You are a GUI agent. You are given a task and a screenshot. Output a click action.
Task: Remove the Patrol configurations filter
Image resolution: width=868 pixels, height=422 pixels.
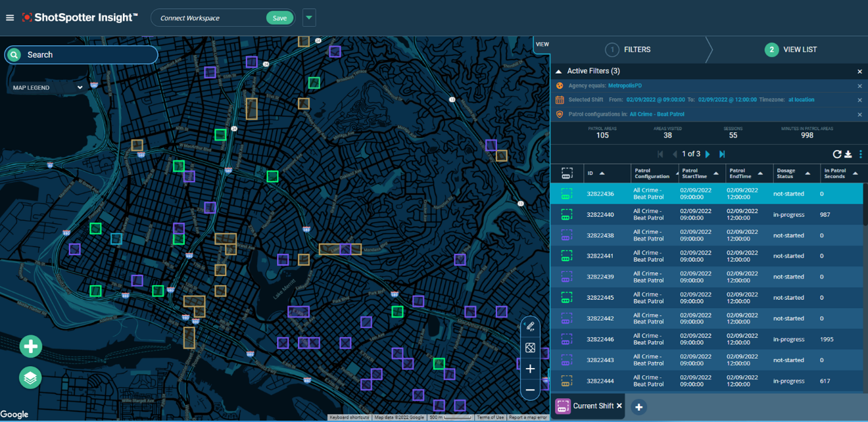click(859, 114)
